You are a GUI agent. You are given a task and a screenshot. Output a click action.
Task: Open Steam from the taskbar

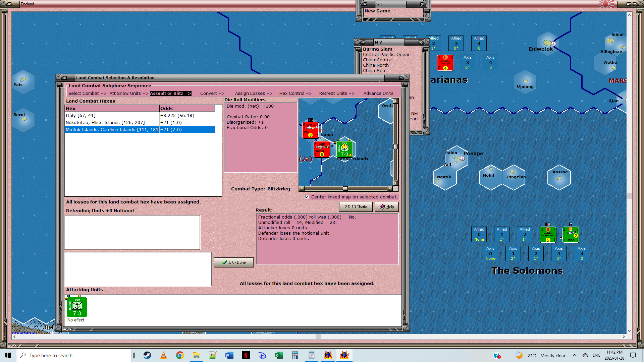point(147,355)
